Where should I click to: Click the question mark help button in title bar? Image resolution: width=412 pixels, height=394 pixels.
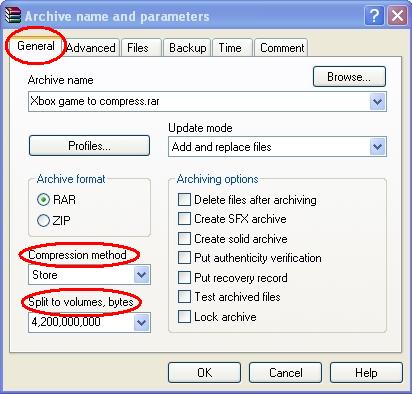click(374, 15)
